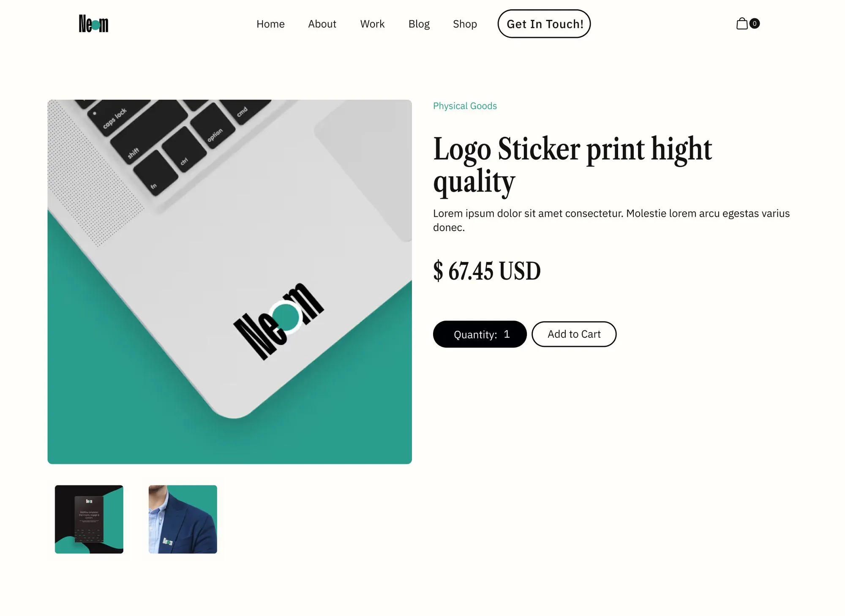This screenshot has height=616, width=845.
Task: Click the caps lock key in product photo
Action: (114, 118)
